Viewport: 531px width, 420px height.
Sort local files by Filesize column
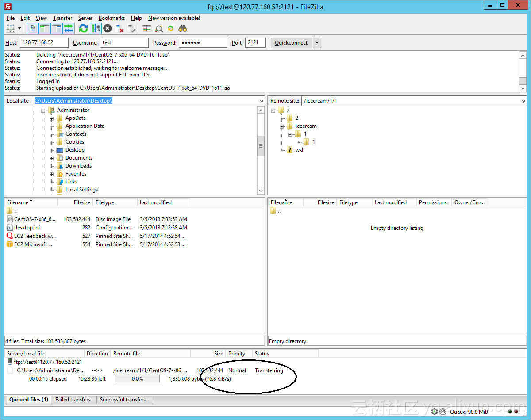75,202
